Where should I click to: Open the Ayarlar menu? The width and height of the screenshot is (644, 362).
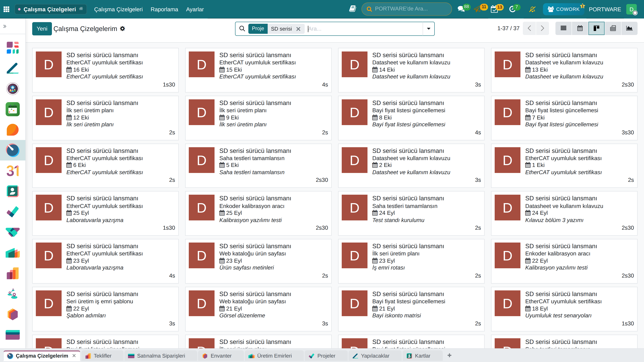(x=195, y=9)
